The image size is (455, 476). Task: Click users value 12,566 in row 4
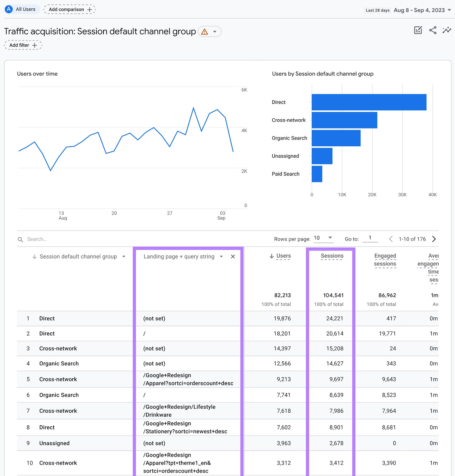[282, 364]
